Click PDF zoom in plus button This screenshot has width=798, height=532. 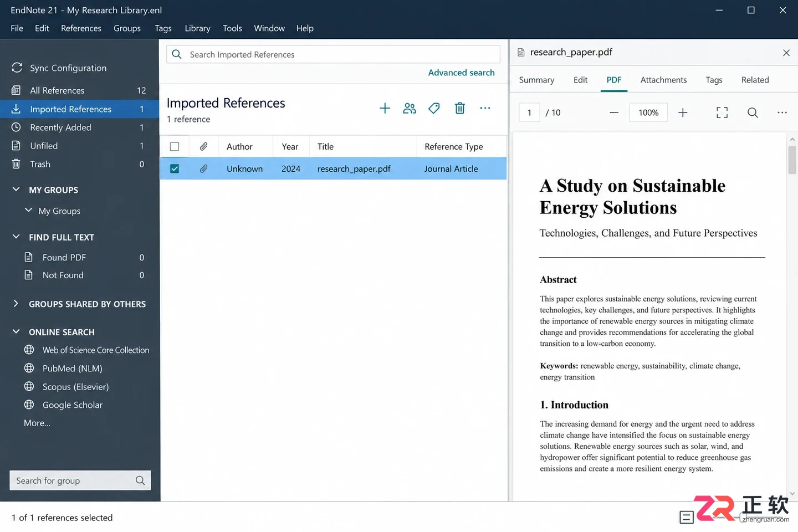683,112
